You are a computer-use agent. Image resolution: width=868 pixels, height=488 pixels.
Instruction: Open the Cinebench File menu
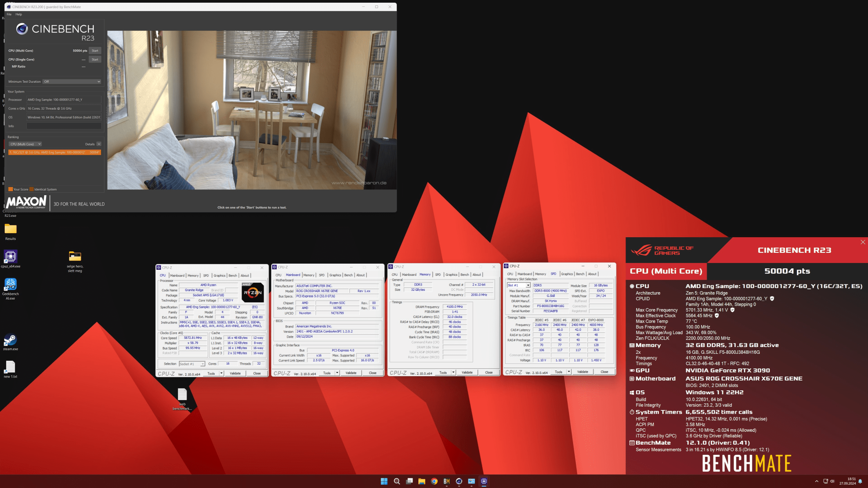click(9, 14)
